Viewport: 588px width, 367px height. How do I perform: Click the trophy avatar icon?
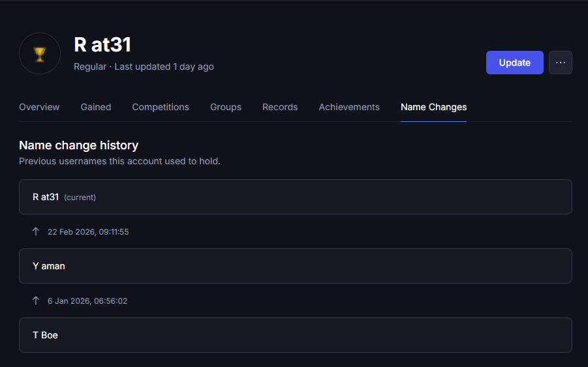click(40, 53)
